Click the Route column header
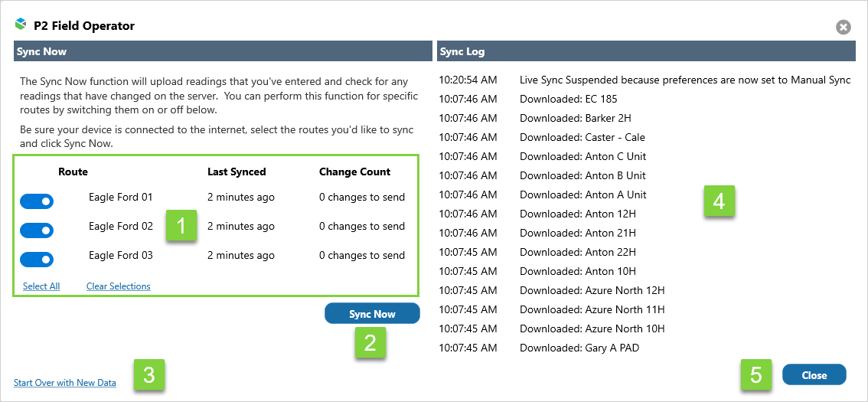Screen dimensions: 868x402 (x=73, y=172)
